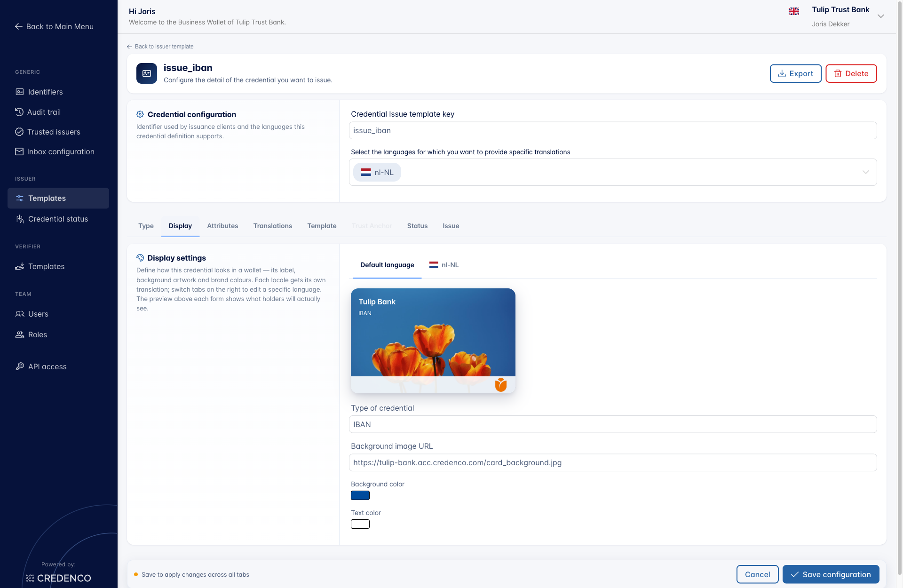Image resolution: width=903 pixels, height=588 pixels.
Task: Open the Issue tab
Action: (x=451, y=226)
